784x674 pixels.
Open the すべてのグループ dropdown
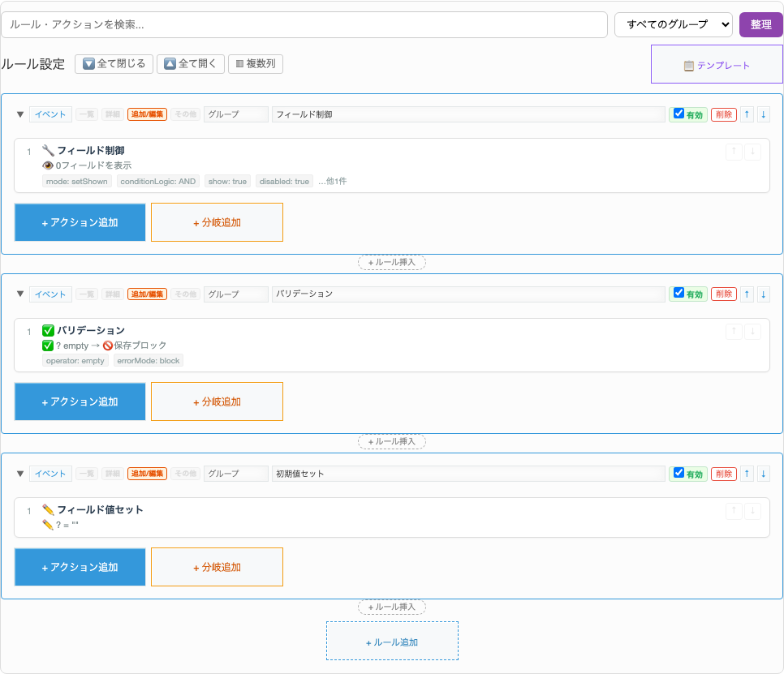(x=673, y=24)
